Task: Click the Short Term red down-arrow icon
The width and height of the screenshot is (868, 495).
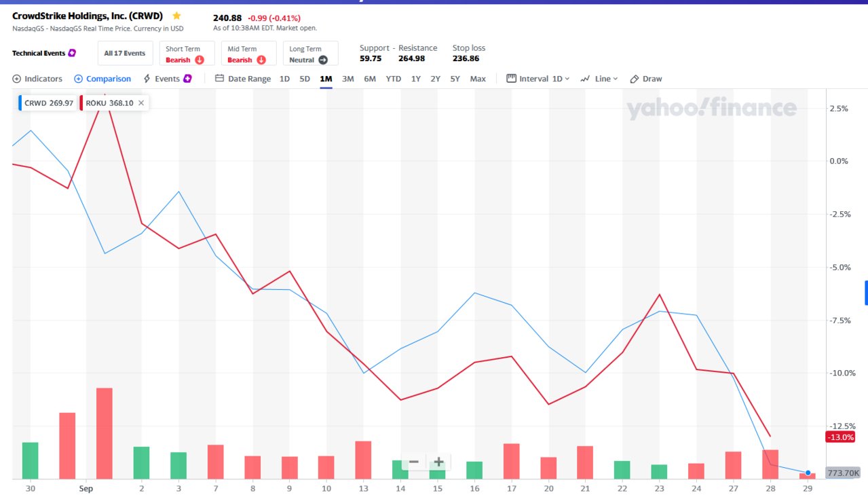Action: tap(200, 60)
